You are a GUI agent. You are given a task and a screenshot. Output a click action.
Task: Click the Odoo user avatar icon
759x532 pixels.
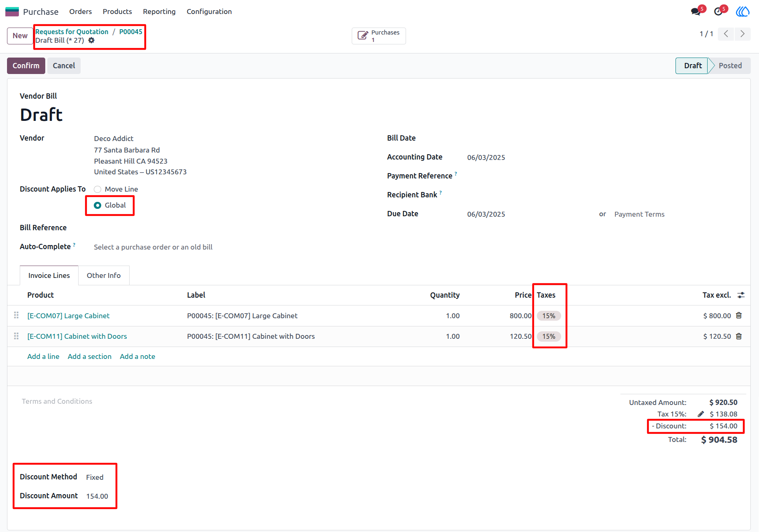click(x=743, y=12)
